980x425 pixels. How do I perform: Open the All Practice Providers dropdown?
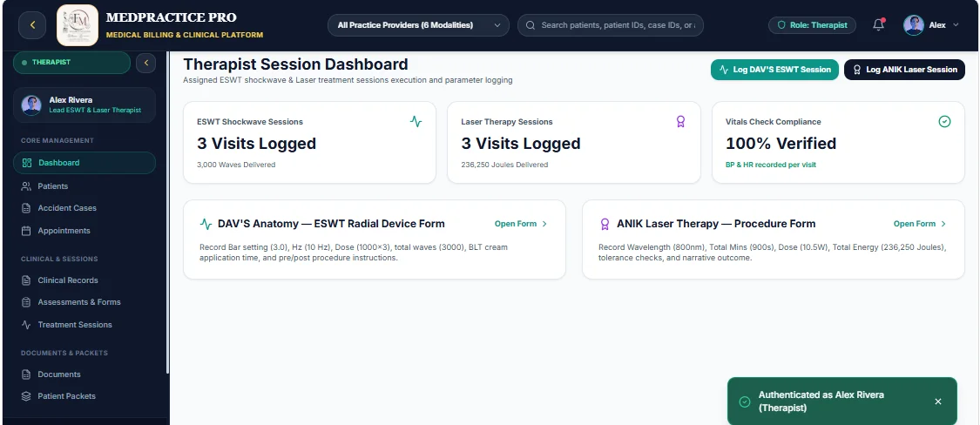[x=418, y=25]
